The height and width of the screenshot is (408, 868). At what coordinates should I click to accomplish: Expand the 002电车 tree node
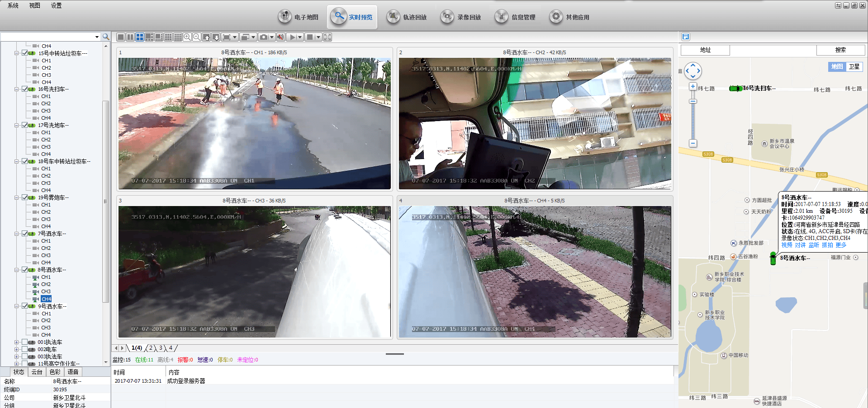[x=17, y=349]
